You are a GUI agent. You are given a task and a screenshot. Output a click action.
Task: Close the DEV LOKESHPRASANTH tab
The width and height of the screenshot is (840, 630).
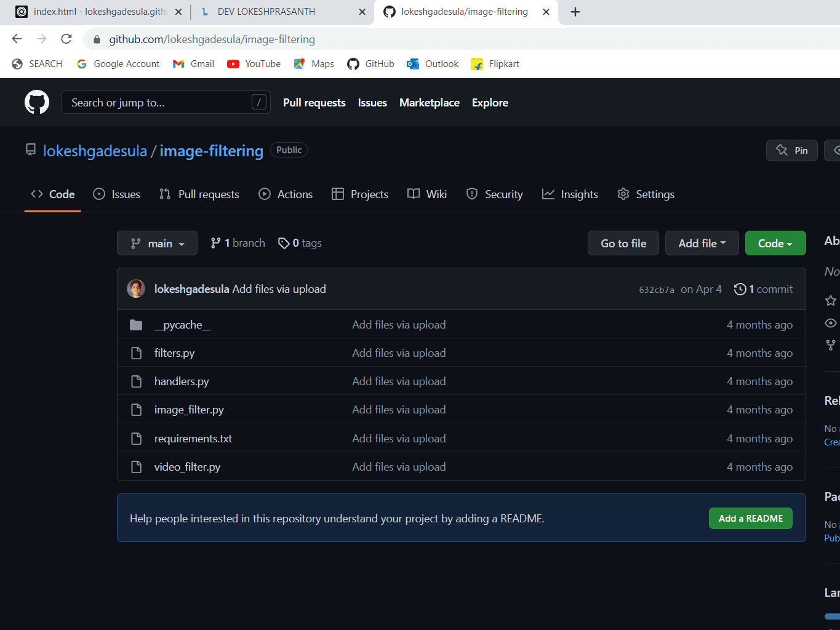pyautogui.click(x=362, y=12)
